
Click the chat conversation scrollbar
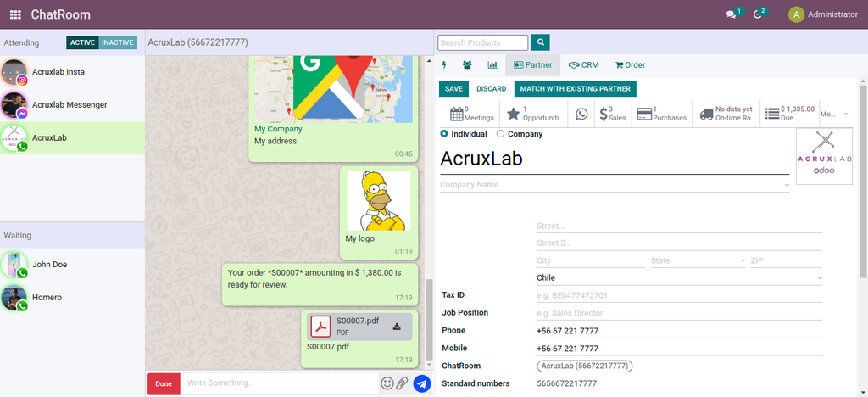[428, 320]
